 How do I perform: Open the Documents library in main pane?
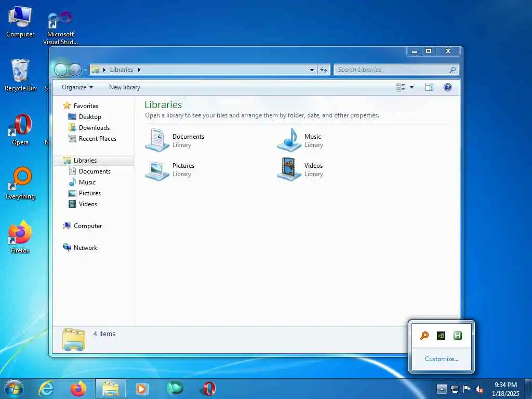175,140
